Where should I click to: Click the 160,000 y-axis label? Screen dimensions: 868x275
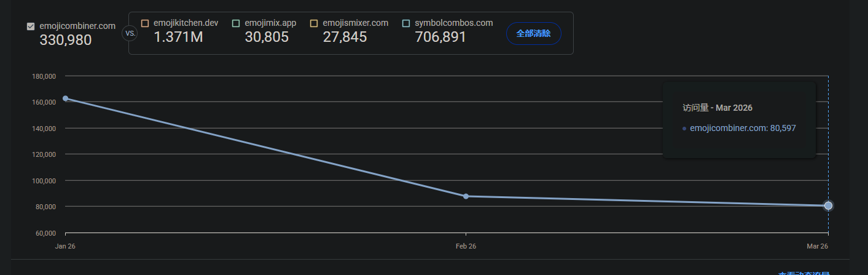click(x=44, y=102)
